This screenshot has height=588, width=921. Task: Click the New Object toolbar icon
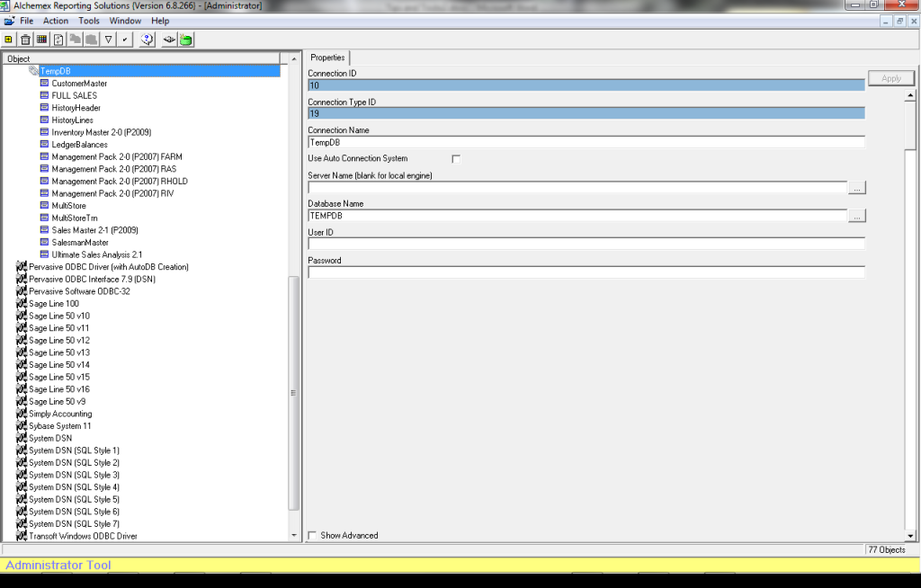coord(10,39)
